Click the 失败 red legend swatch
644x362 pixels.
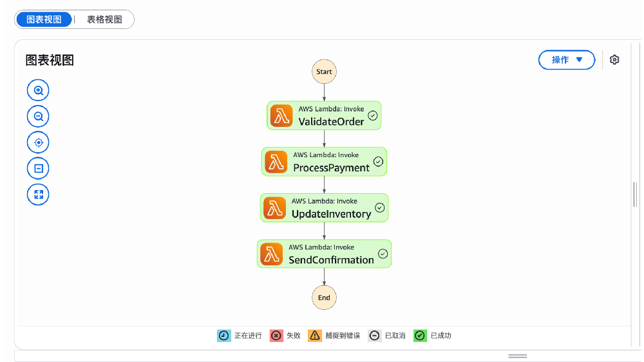click(x=276, y=336)
